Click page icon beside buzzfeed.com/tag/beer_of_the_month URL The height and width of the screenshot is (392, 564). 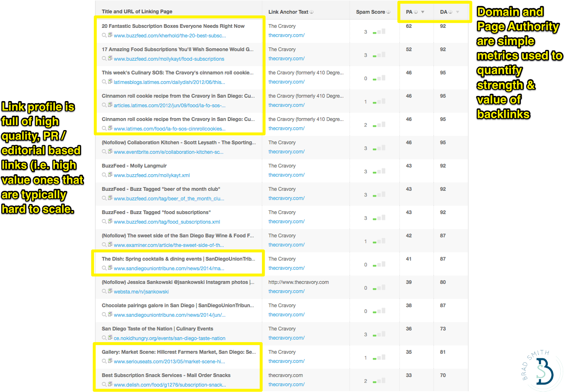coord(110,198)
